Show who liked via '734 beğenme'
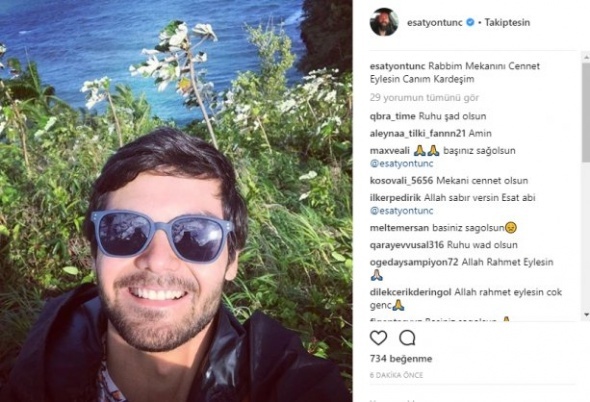The image size is (590, 402). pos(401,359)
